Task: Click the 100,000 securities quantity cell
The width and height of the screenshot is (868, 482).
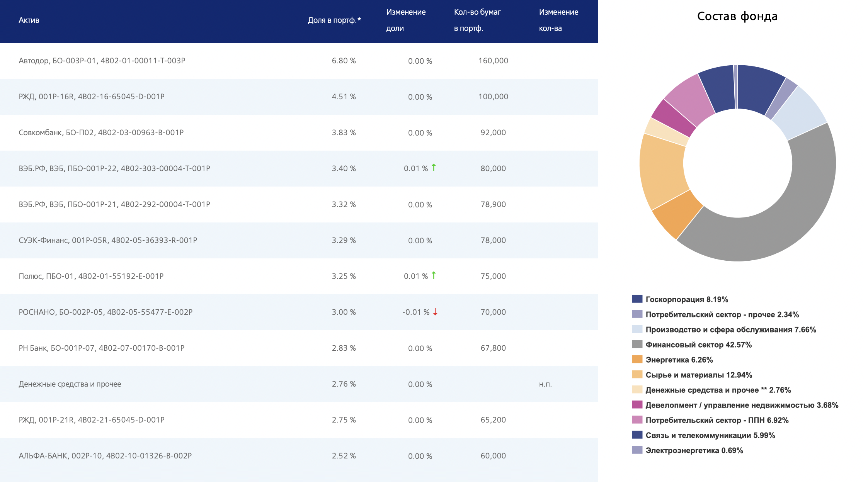Action: 493,97
